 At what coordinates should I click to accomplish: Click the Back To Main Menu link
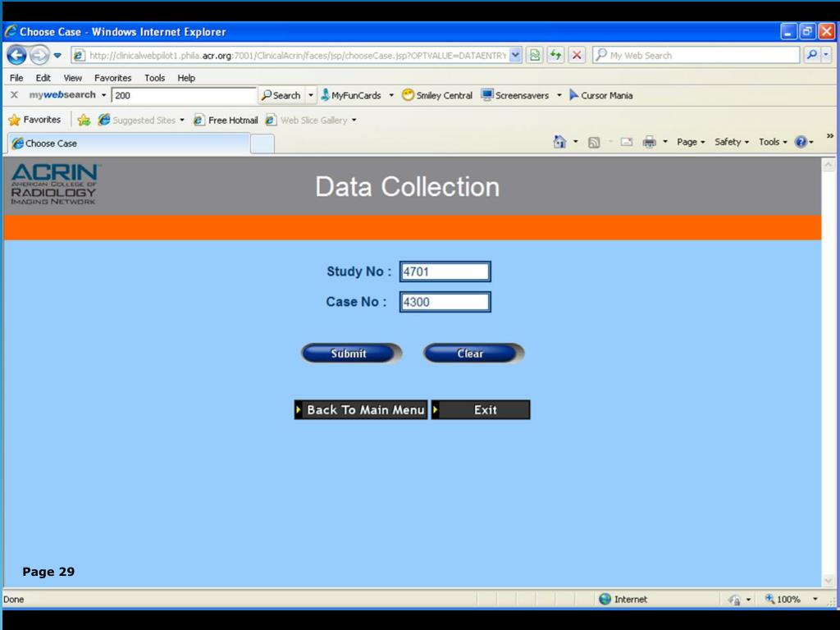[361, 410]
